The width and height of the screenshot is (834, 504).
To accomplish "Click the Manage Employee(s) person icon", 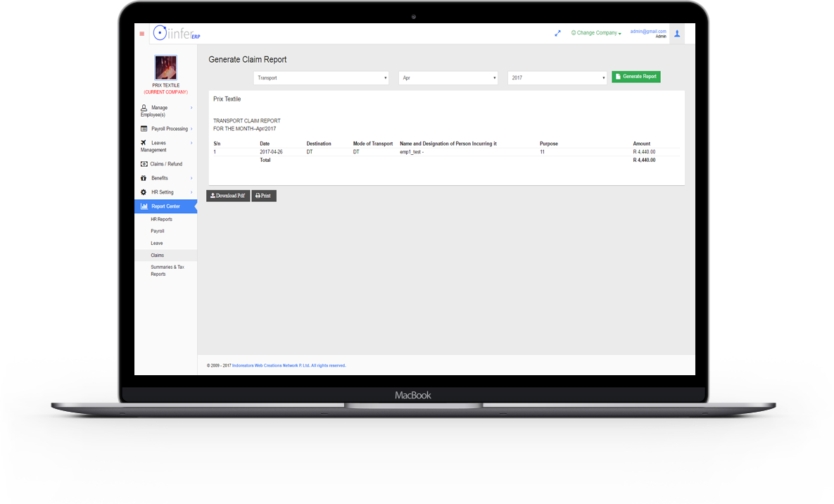I will point(144,108).
